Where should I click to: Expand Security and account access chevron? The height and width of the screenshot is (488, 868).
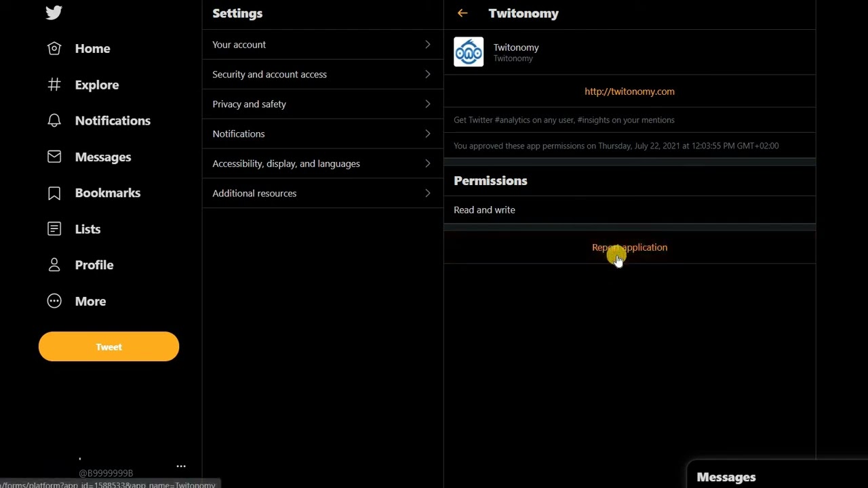(x=427, y=75)
